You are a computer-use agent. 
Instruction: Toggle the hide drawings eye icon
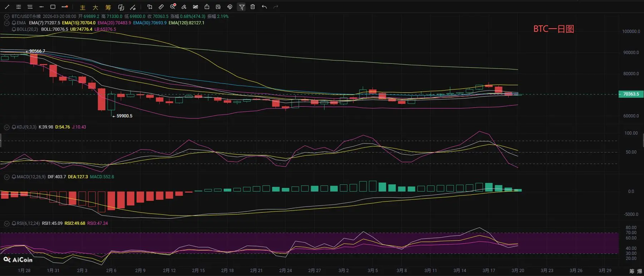pyautogui.click(x=230, y=7)
